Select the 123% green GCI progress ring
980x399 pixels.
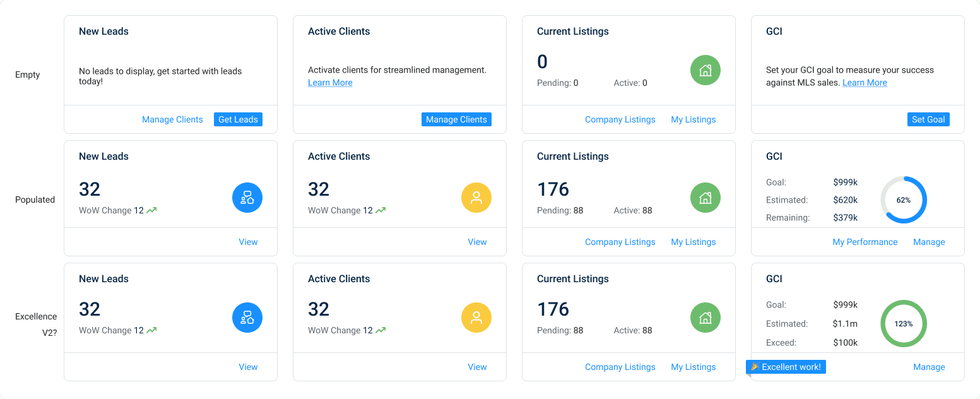(x=904, y=323)
